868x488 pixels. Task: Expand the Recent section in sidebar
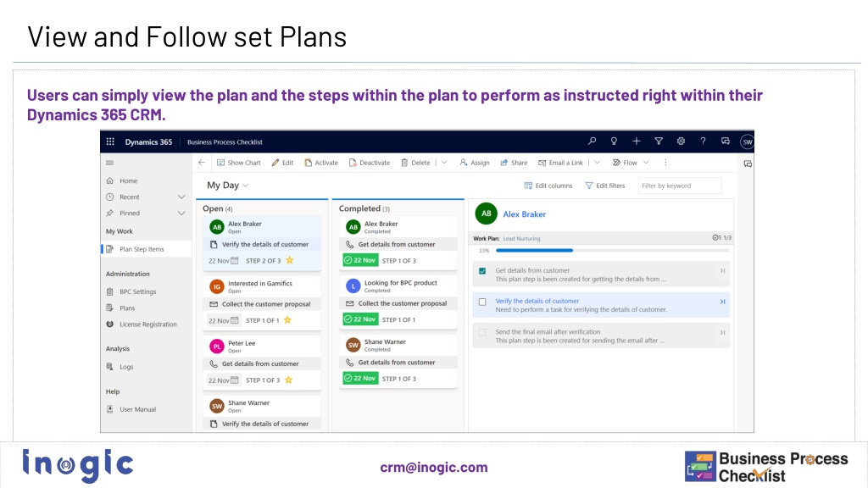tap(181, 197)
